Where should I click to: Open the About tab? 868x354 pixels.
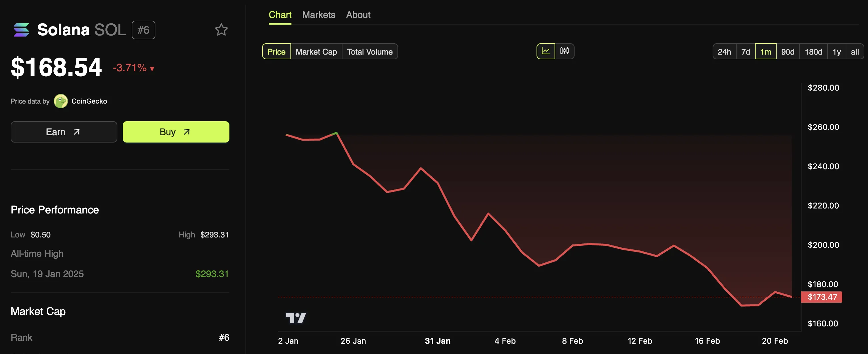pos(358,15)
